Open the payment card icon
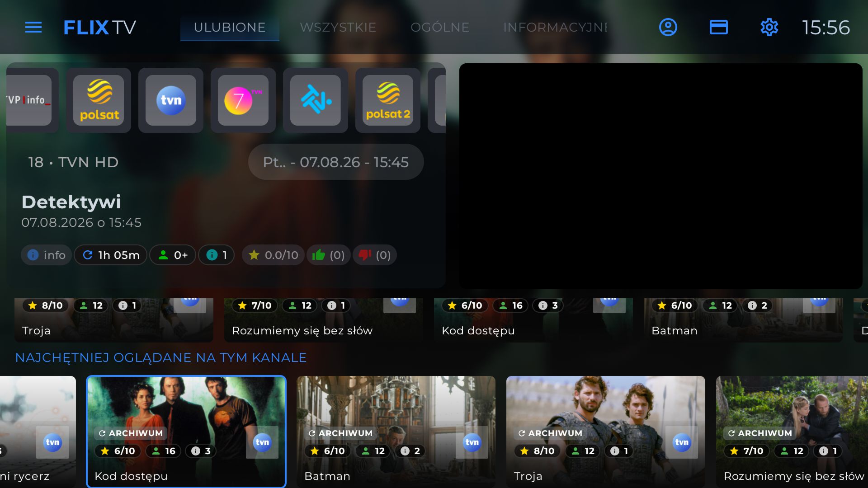 click(x=718, y=27)
